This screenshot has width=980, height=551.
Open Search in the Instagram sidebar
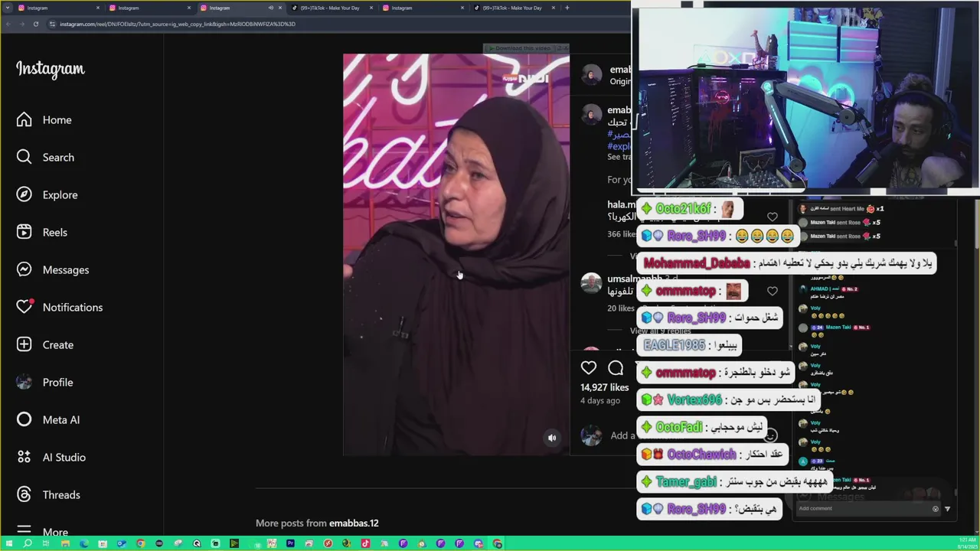46,158
